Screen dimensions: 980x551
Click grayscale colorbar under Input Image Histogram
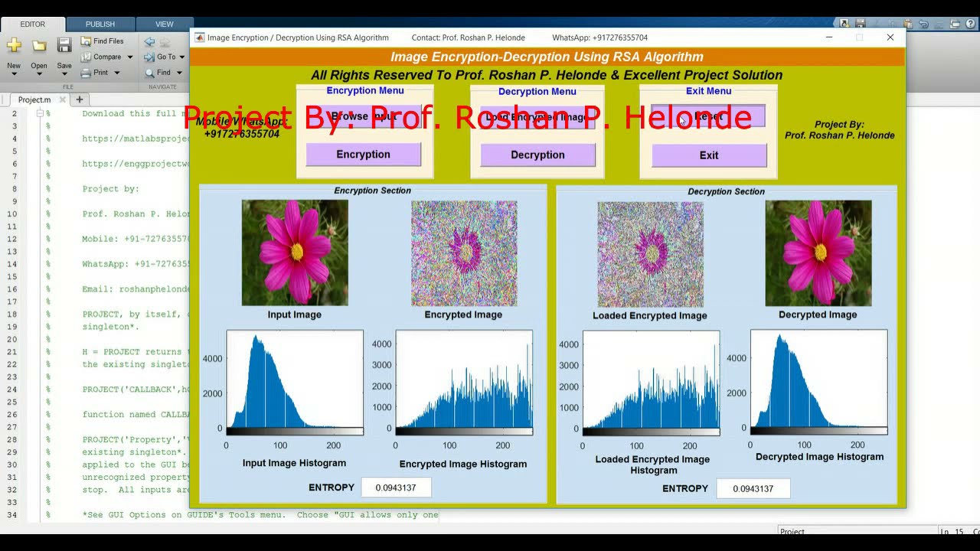point(295,432)
